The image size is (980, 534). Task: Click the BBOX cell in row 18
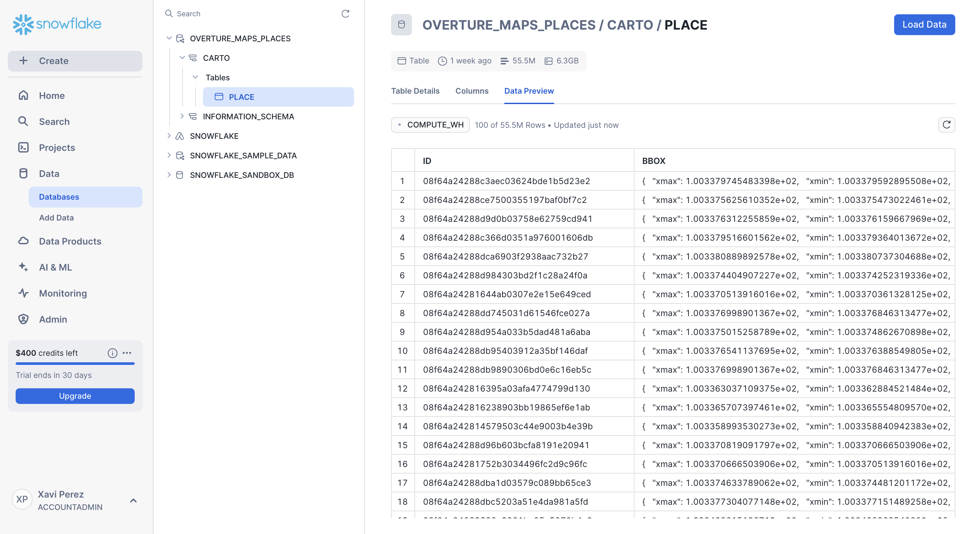pos(794,502)
